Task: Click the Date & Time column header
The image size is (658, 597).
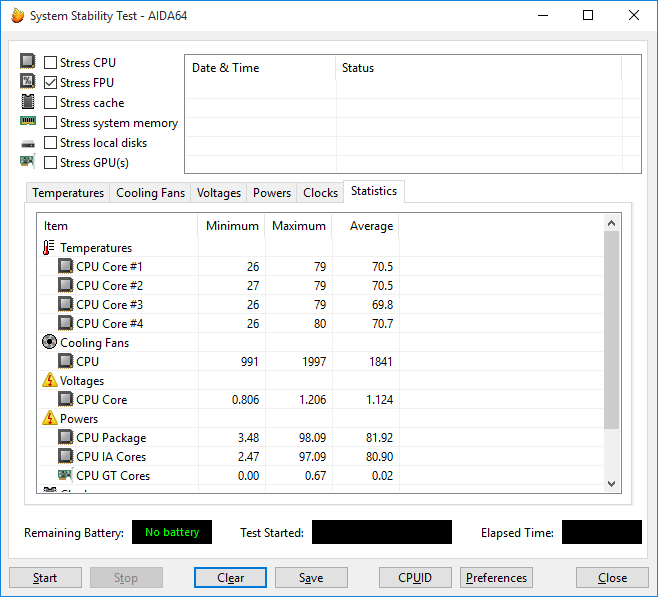Action: (261, 68)
